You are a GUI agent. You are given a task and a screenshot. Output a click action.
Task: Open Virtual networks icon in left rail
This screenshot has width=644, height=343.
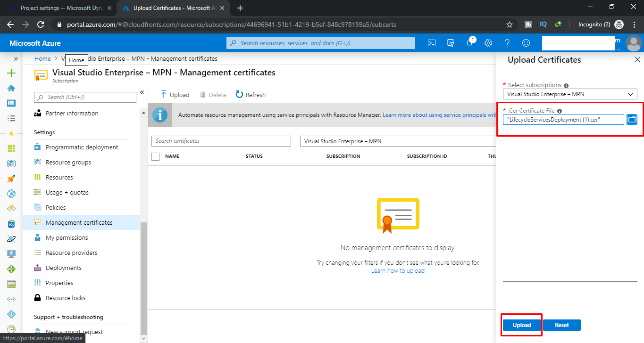(x=11, y=299)
